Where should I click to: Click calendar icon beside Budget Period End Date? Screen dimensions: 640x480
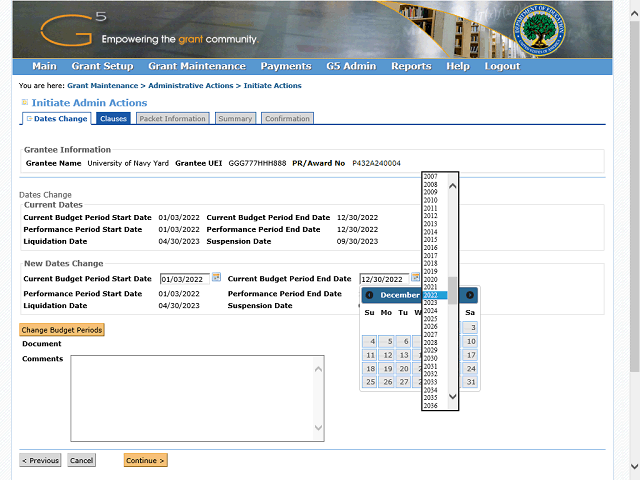(x=416, y=278)
